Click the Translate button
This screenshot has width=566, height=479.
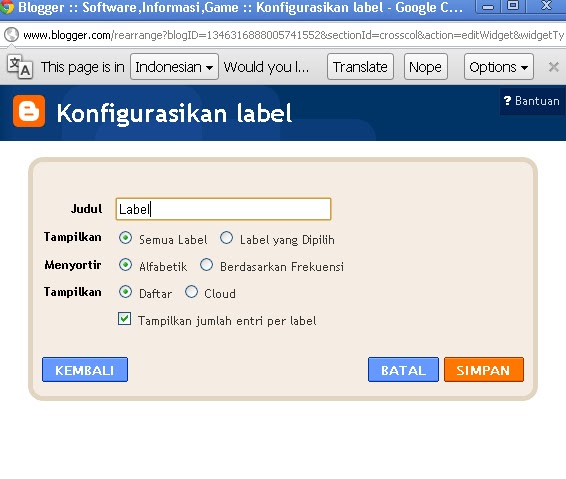[360, 67]
